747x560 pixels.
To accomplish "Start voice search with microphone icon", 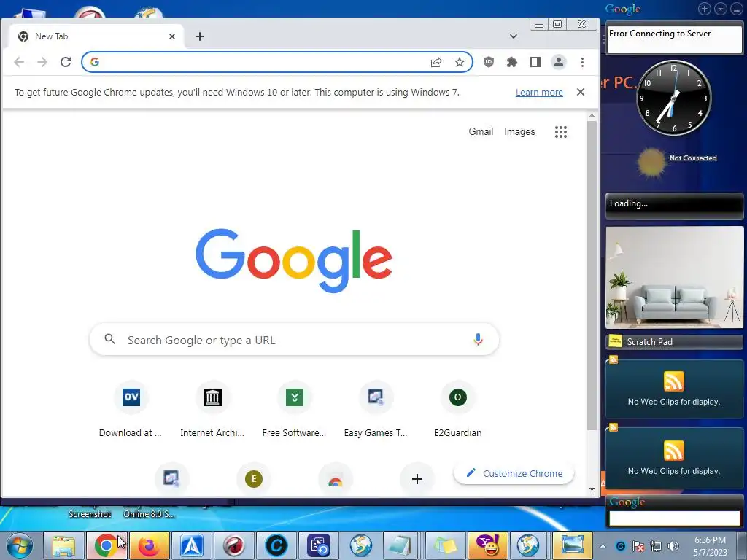I will (478, 339).
